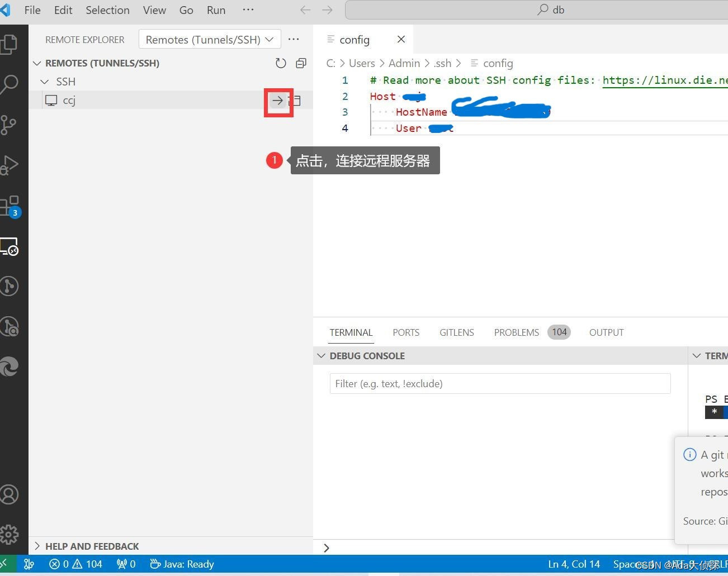Open the Source Control view
Screen dimensions: 728x576
[x=8, y=125]
